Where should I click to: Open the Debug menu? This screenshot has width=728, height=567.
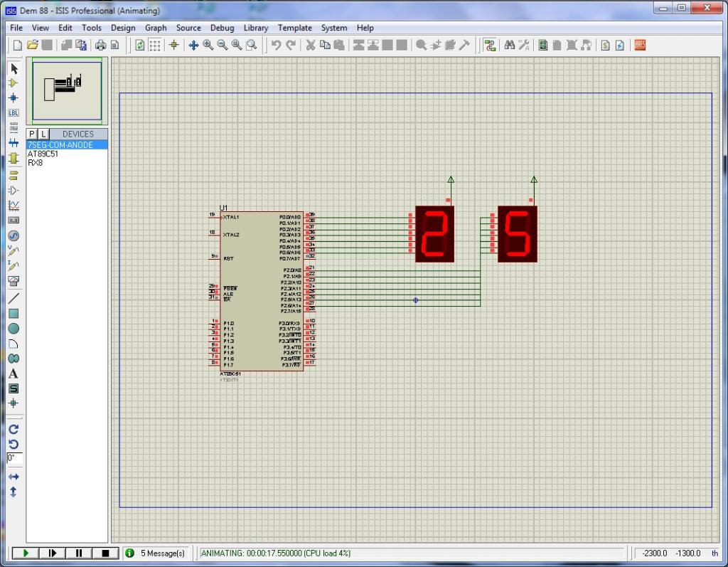pos(222,28)
